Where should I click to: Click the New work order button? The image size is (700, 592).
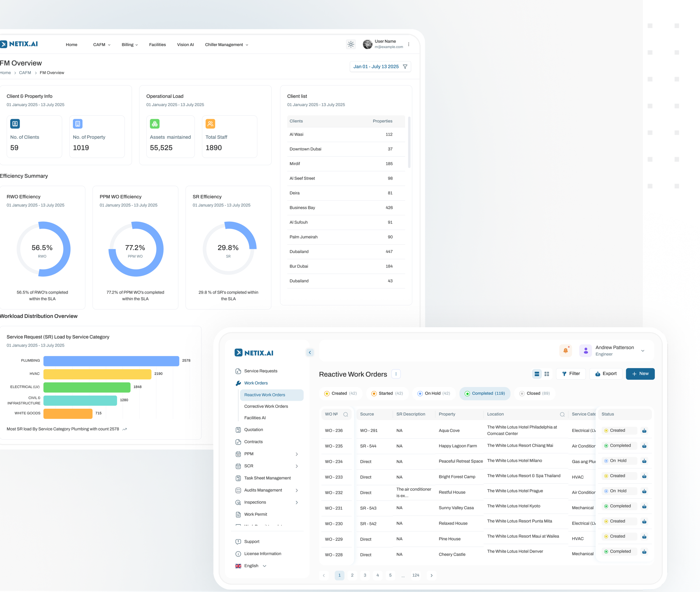640,374
